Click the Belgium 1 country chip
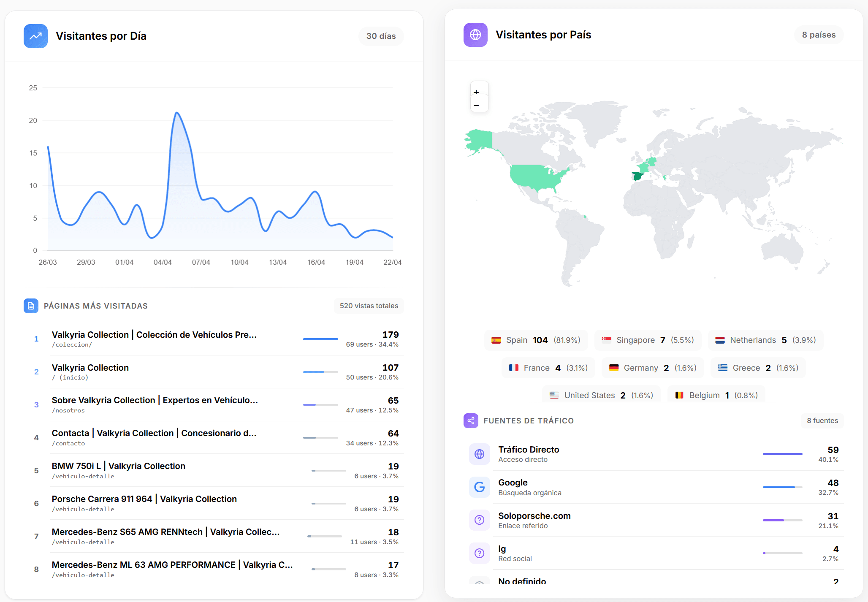 click(x=716, y=394)
